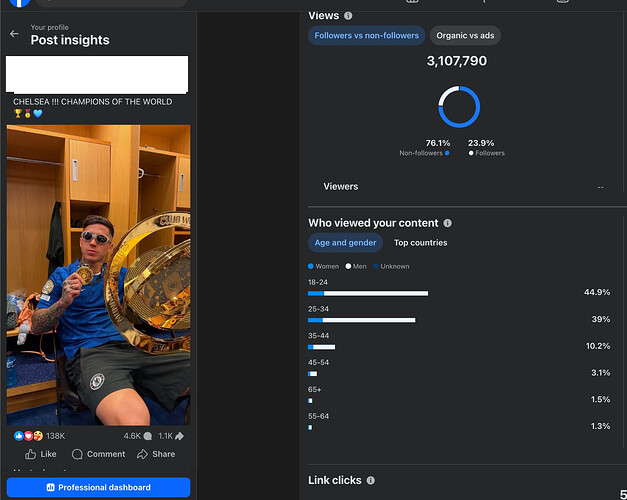The width and height of the screenshot is (627, 500).
Task: Open the 138K reactions list
Action: click(40, 436)
